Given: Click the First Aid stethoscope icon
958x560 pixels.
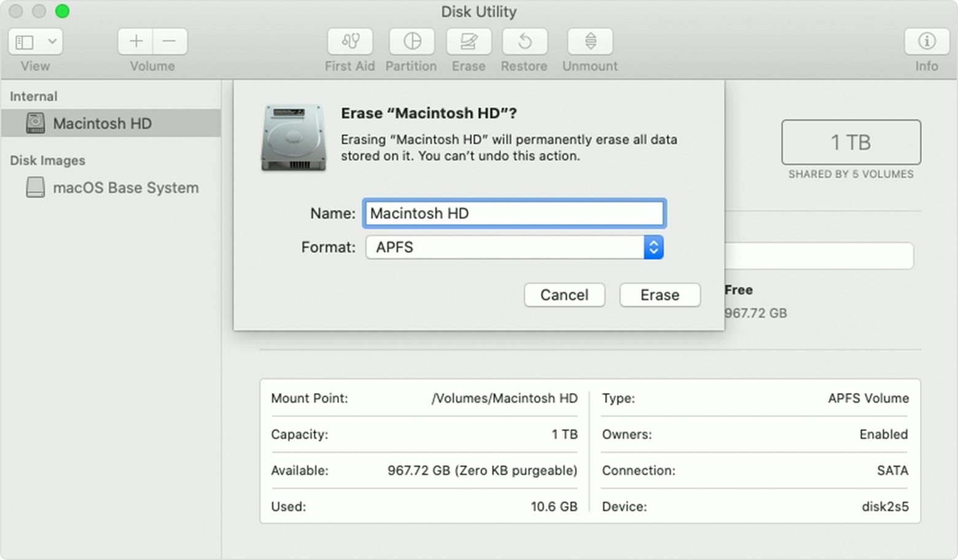Looking at the screenshot, I should click(x=350, y=41).
